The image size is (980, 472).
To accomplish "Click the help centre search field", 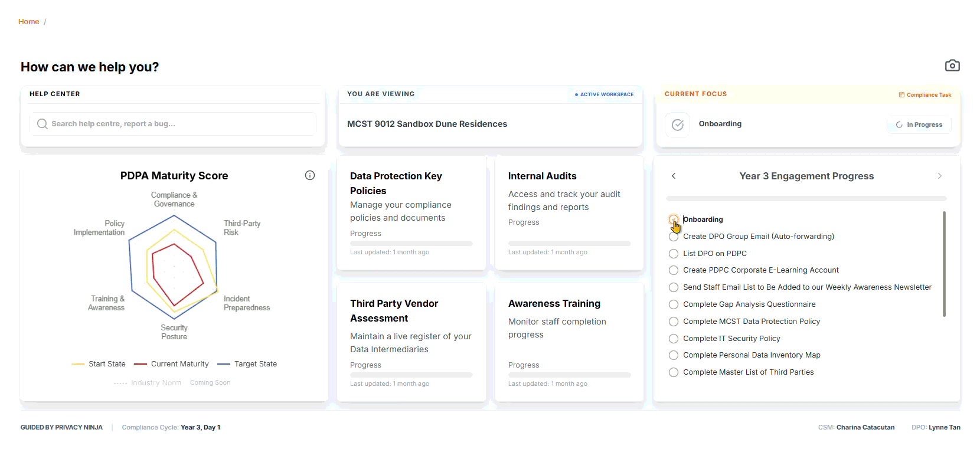I will click(177, 124).
